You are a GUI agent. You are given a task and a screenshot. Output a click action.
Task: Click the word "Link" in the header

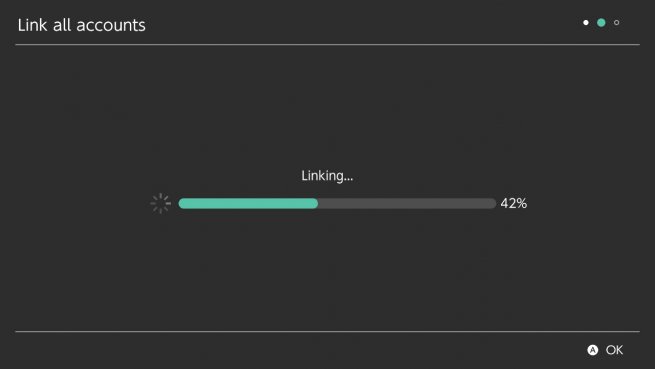click(32, 25)
